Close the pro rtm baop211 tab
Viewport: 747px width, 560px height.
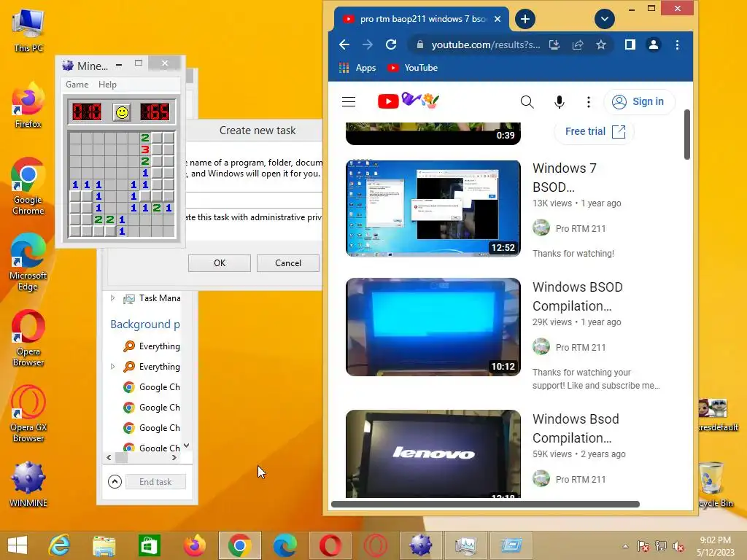(498, 19)
